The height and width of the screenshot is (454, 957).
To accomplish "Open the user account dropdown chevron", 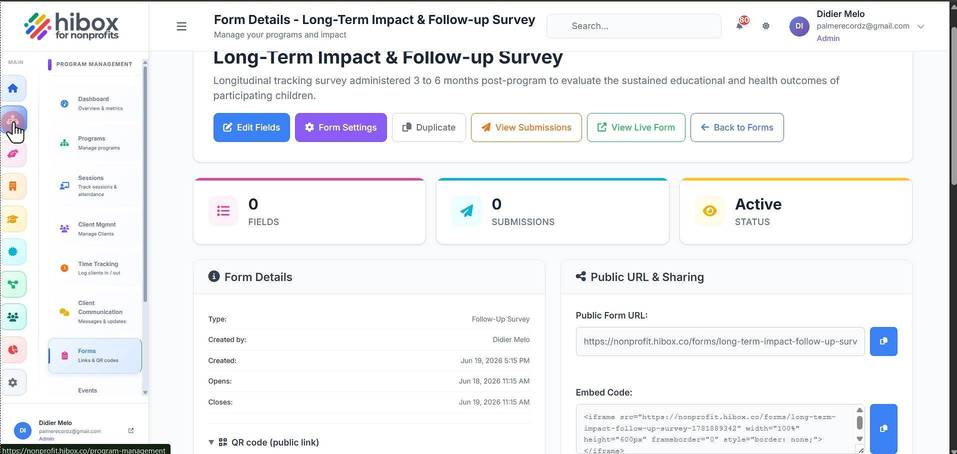I will (x=921, y=26).
